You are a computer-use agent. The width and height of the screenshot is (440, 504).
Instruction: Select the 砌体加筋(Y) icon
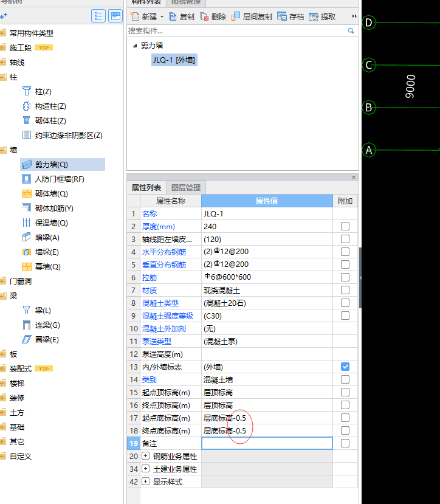click(27, 208)
